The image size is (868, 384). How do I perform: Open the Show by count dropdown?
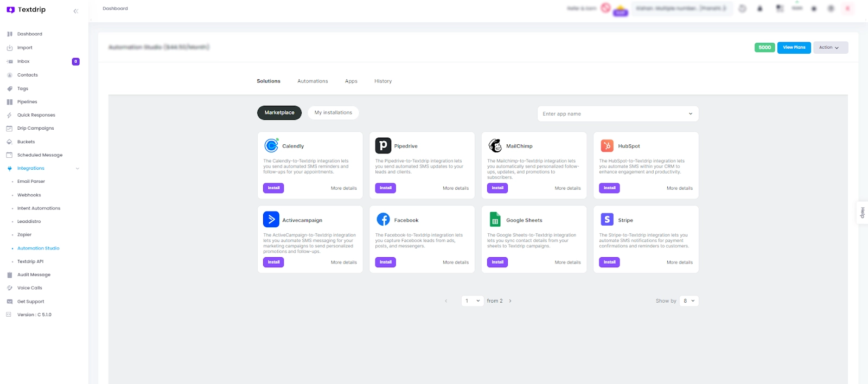point(689,301)
